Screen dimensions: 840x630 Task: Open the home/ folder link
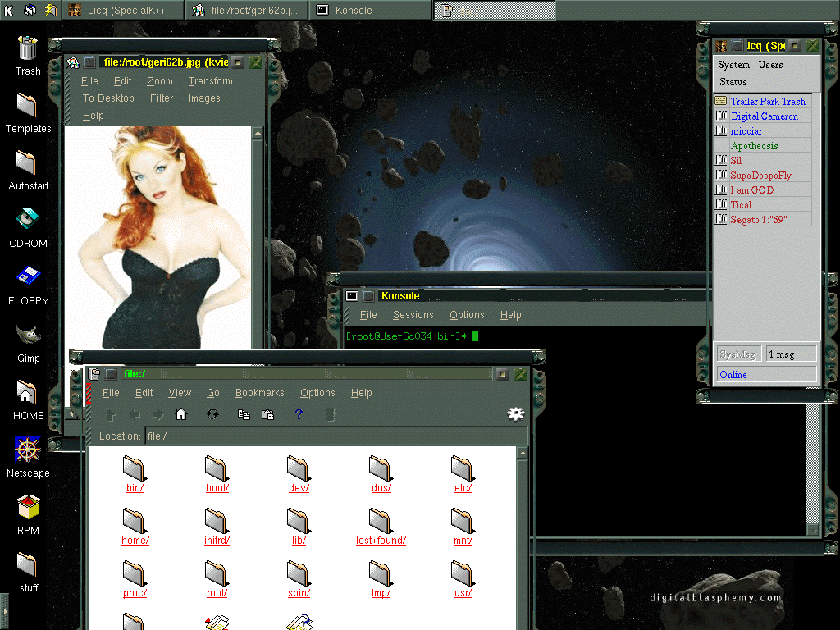click(135, 541)
